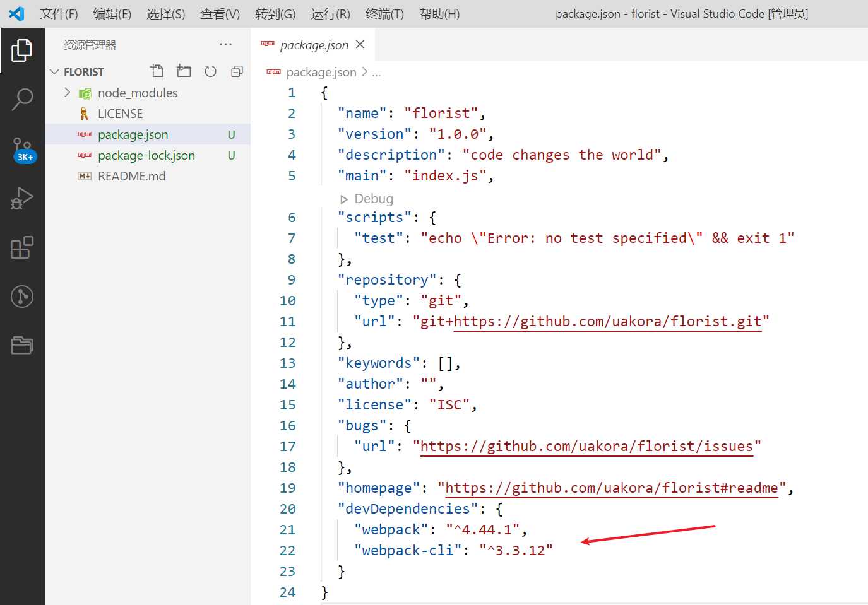Click package.json in the breadcrumb bar

(x=321, y=73)
